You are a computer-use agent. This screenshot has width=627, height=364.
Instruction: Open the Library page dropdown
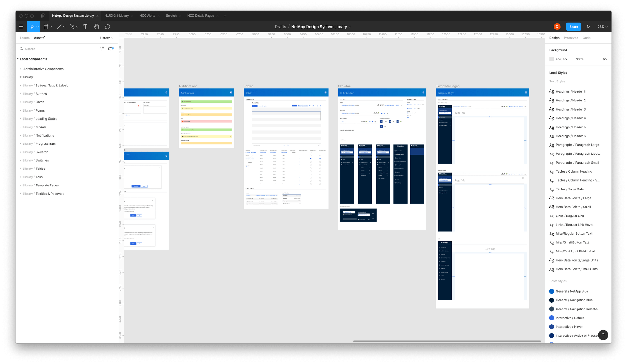pyautogui.click(x=106, y=38)
